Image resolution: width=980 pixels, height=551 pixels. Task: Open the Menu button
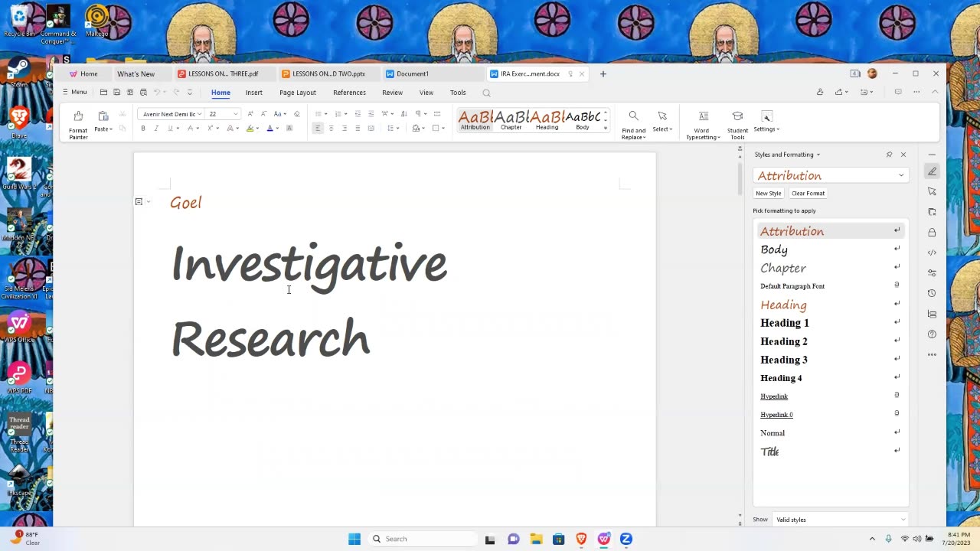(74, 93)
